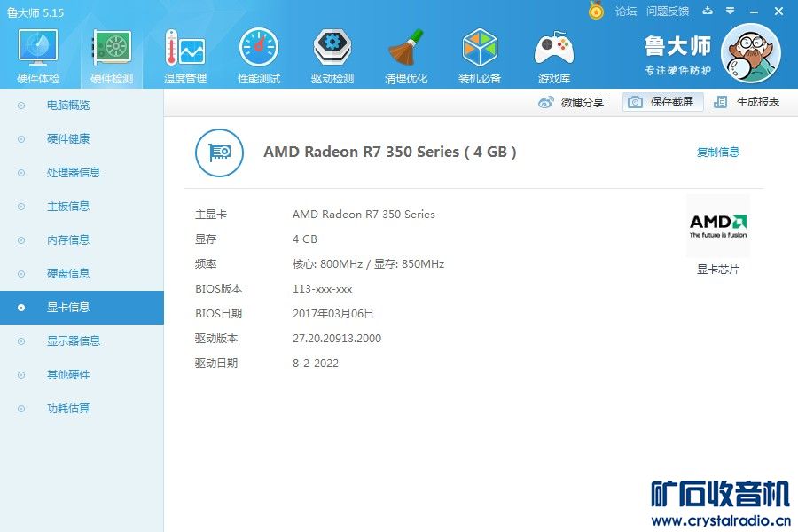Image resolution: width=798 pixels, height=532 pixels.
Task: Close the 鲁大师 window
Action: [778, 11]
